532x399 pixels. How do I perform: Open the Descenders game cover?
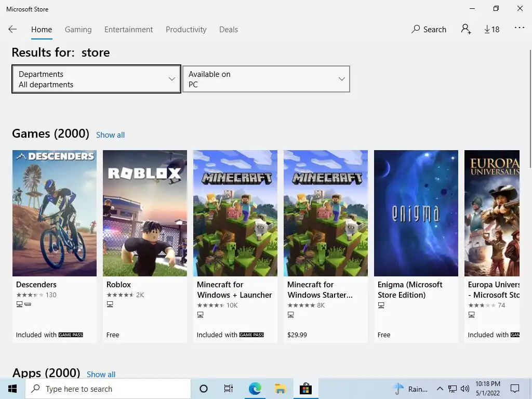[x=55, y=213]
